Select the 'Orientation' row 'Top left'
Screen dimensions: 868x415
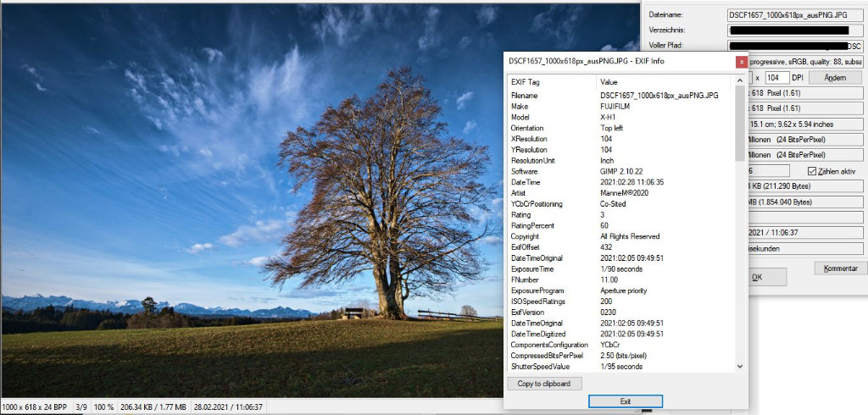(621, 128)
